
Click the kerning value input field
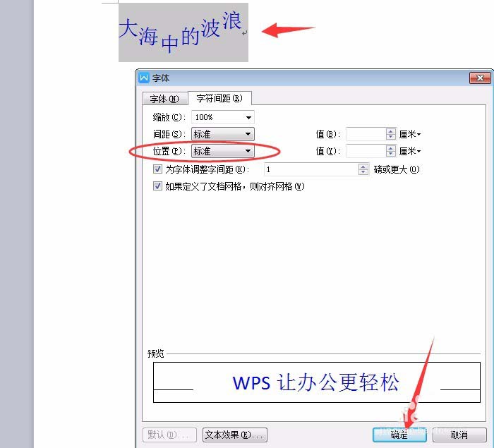[x=311, y=169]
